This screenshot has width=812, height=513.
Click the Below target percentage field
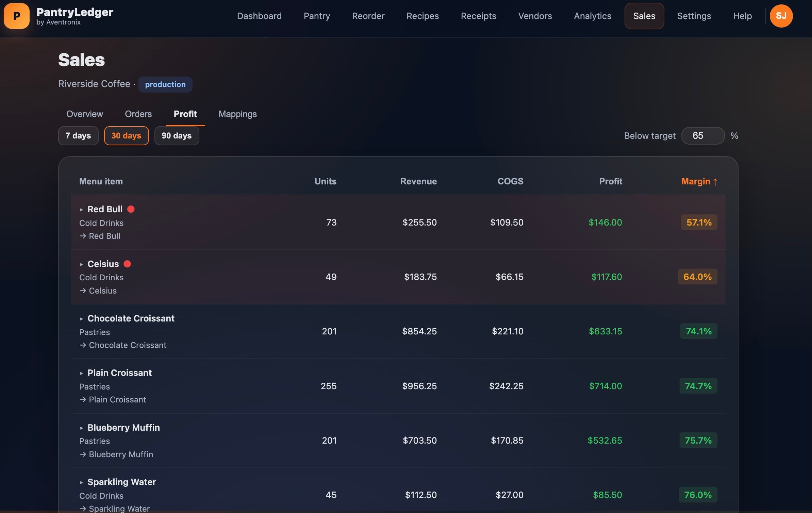point(703,136)
